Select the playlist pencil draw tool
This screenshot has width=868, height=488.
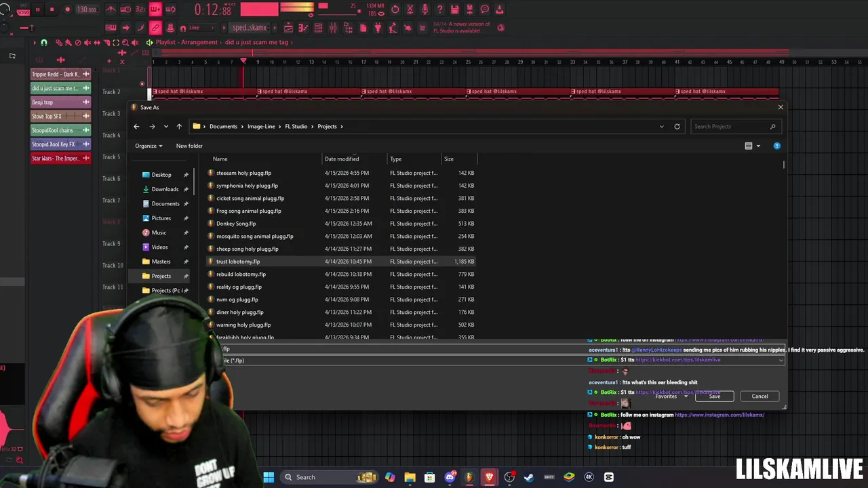[59, 42]
